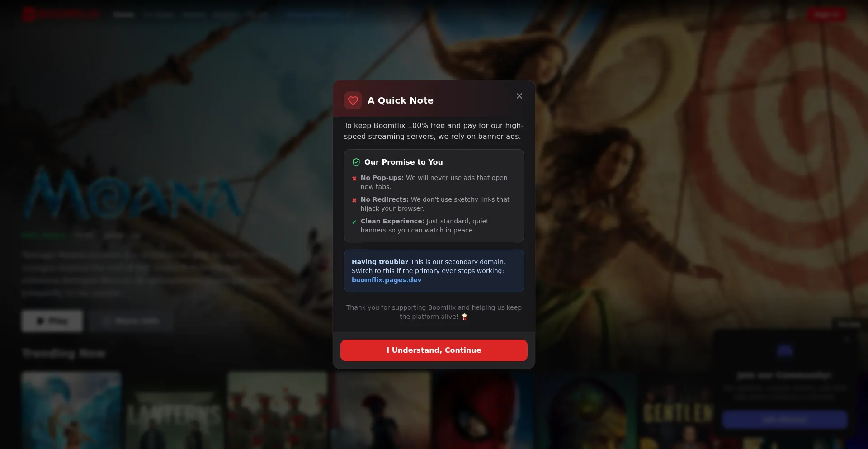Image resolution: width=868 pixels, height=449 pixels.
Task: Open the boomflix.pages.dev link
Action: click(x=387, y=280)
